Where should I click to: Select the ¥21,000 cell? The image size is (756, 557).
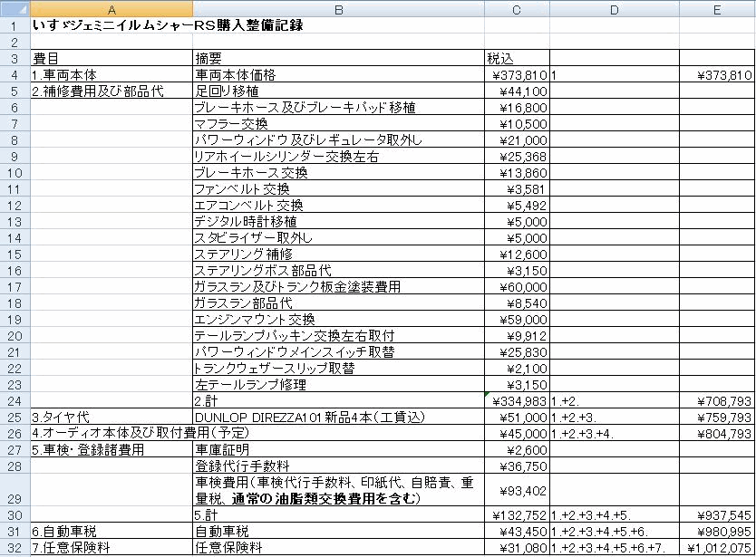click(517, 140)
